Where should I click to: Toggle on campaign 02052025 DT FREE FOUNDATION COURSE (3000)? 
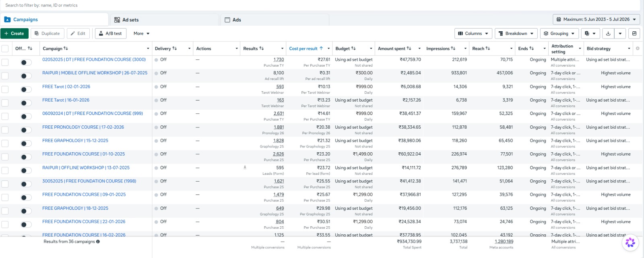coord(26,62)
